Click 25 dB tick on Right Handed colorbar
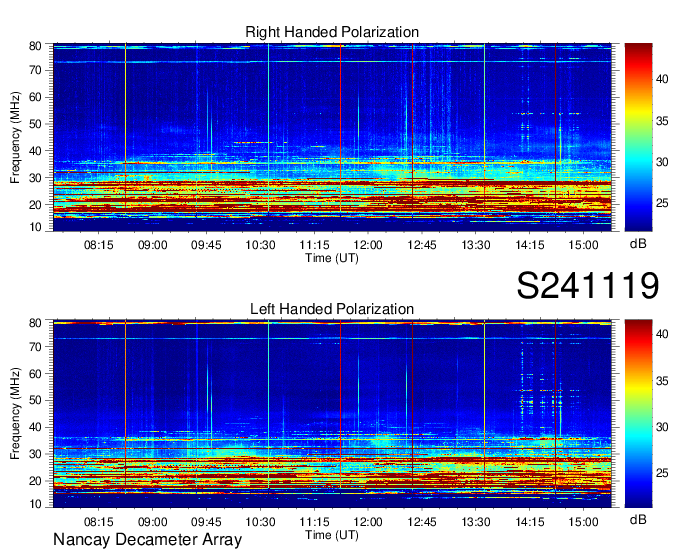Screen dimensions: 680x552 click(x=662, y=203)
